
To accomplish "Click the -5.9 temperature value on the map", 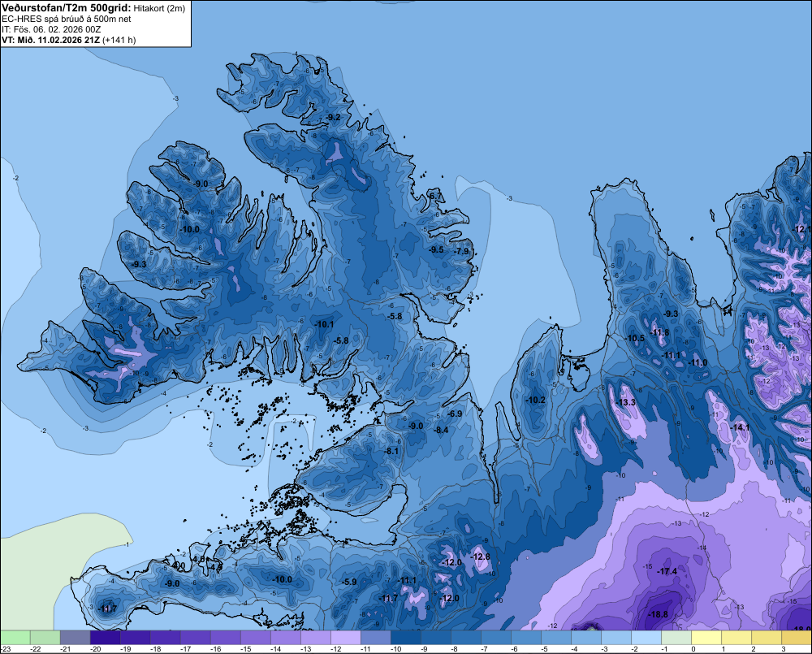I will pos(348,582).
